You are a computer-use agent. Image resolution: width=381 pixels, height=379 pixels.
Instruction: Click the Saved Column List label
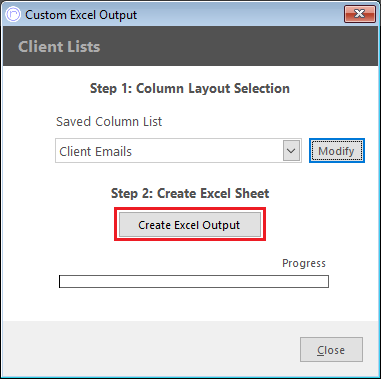[109, 122]
